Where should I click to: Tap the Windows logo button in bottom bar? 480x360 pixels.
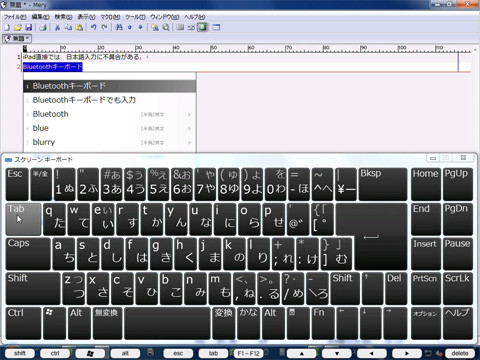point(90,353)
